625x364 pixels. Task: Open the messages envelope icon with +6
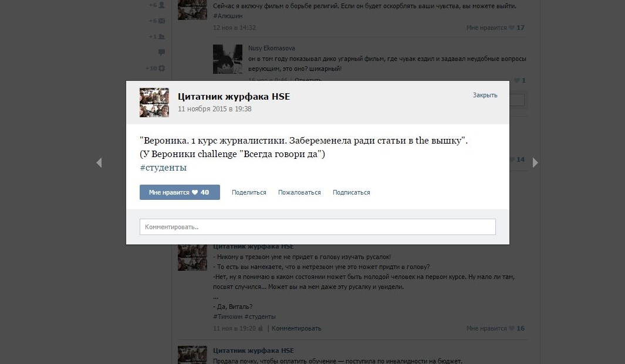(161, 21)
